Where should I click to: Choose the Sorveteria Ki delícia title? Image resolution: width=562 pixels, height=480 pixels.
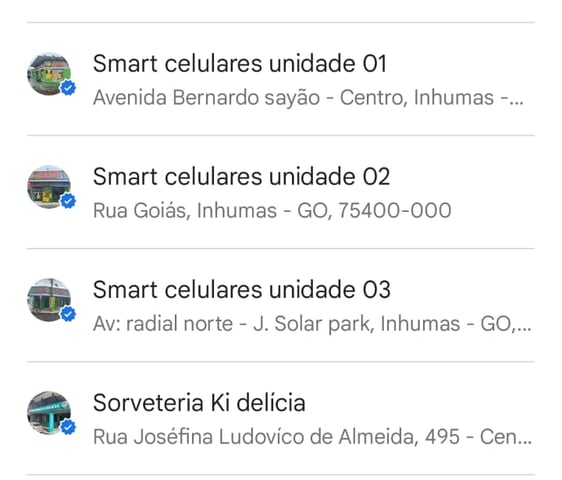tap(199, 403)
